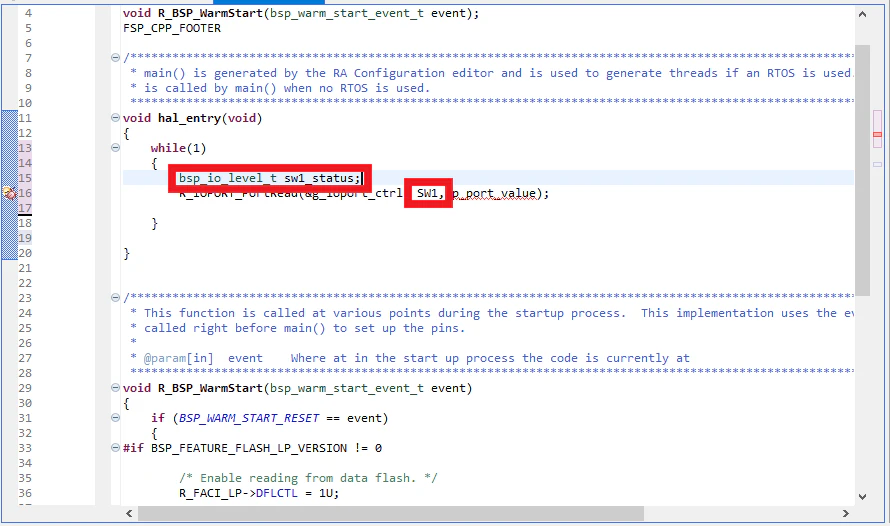Click line number 36 in the gutter
The image size is (890, 526).
tap(25, 493)
